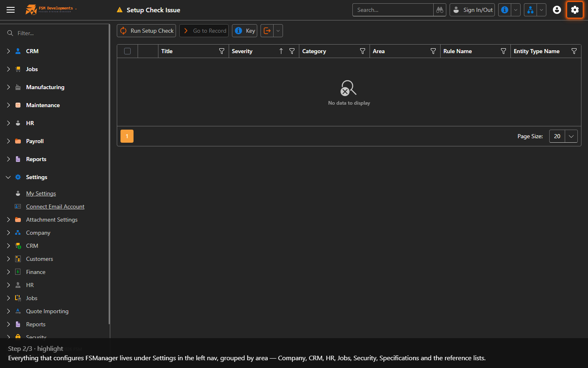Click the Manufacturing factory icon

click(18, 87)
